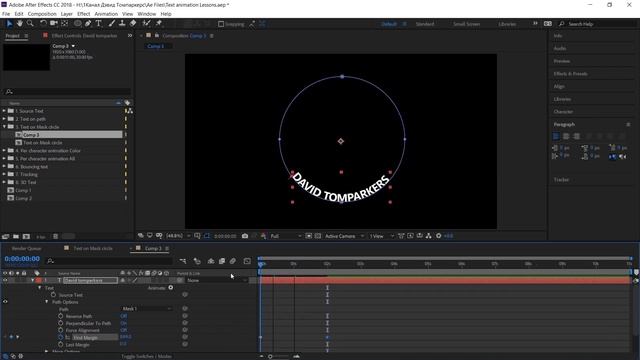Select the Unified Camera tool

[53, 24]
